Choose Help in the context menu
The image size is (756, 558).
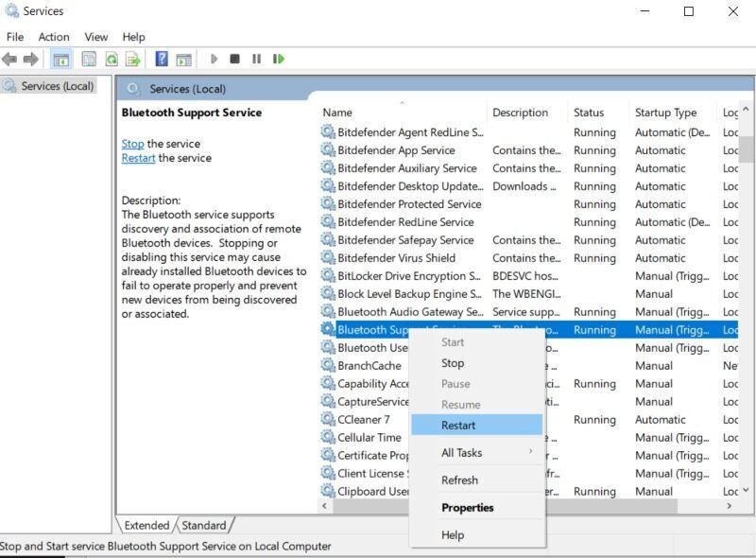click(x=477, y=535)
